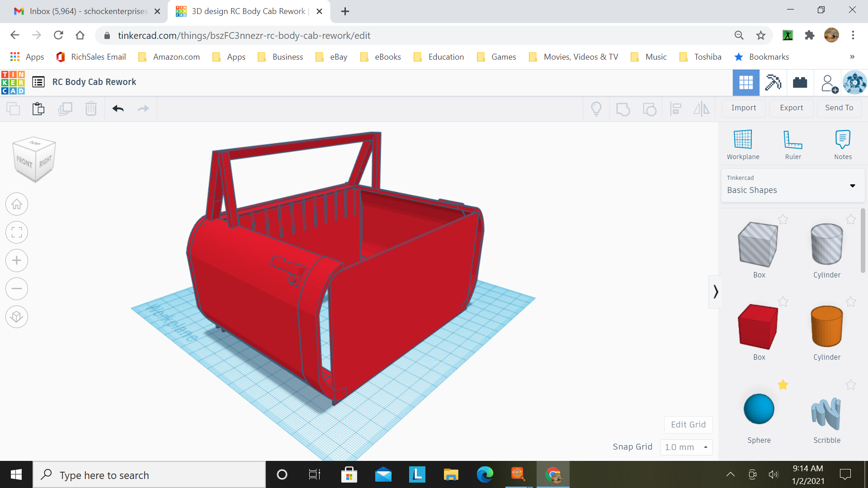Open the Windows Start menu
Image resolution: width=868 pixels, height=488 pixels.
(x=16, y=474)
